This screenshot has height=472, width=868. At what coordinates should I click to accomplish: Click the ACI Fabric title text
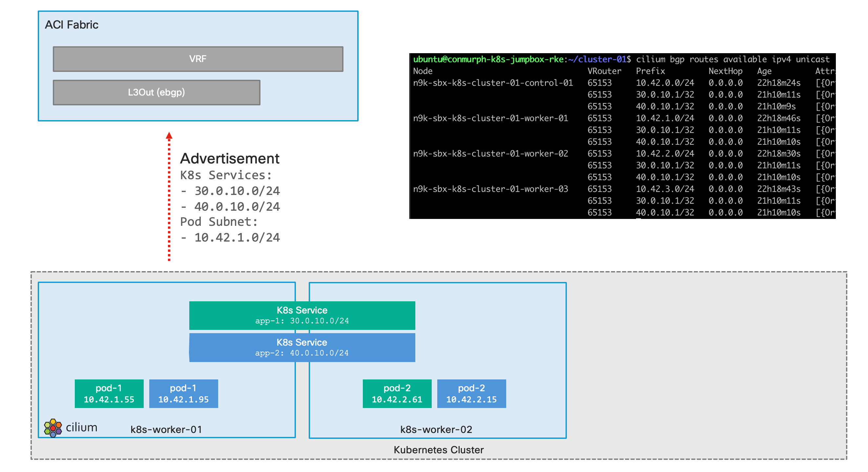(x=72, y=25)
